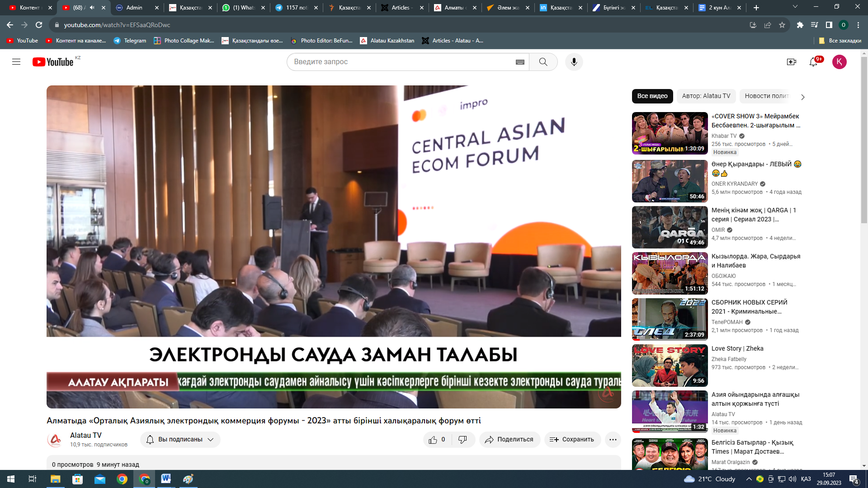Click the main video player
868x488 pixels.
pos(334,247)
